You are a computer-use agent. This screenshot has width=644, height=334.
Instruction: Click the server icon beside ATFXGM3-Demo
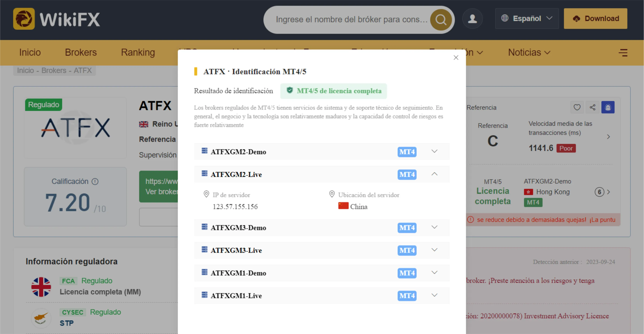pos(205,227)
